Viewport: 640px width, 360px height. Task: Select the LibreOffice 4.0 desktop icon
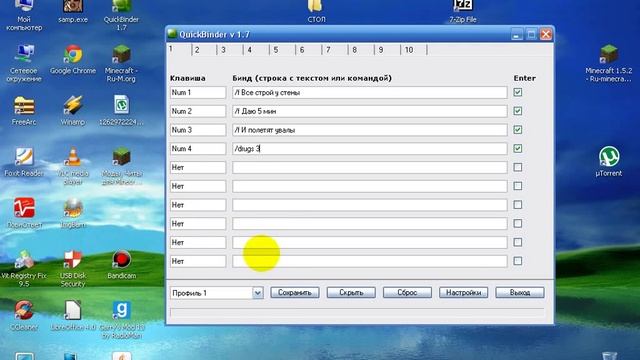(x=73, y=316)
